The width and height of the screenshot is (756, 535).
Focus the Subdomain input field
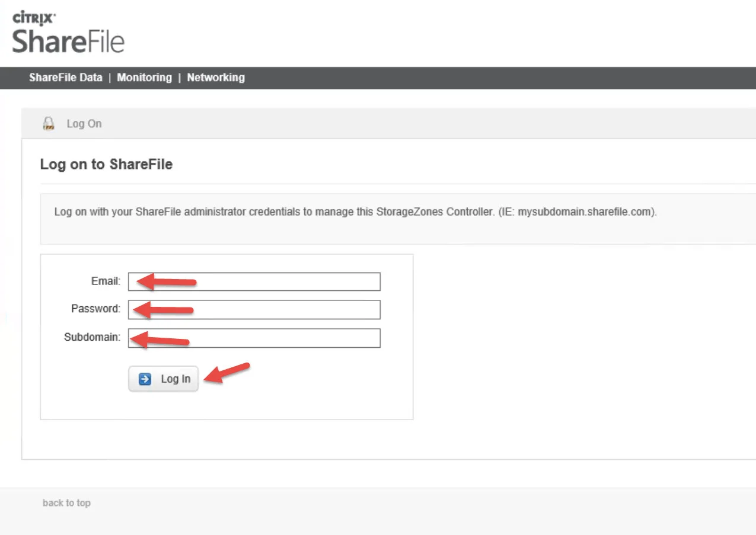[x=254, y=338]
